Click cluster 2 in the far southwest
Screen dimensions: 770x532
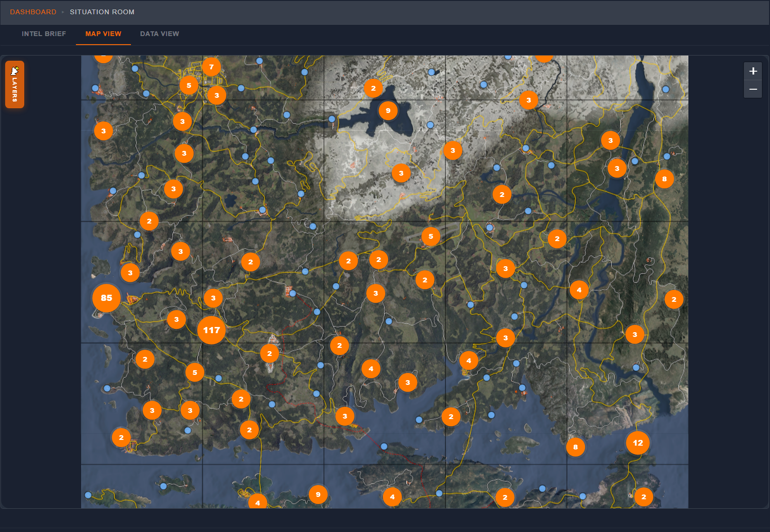(x=121, y=438)
